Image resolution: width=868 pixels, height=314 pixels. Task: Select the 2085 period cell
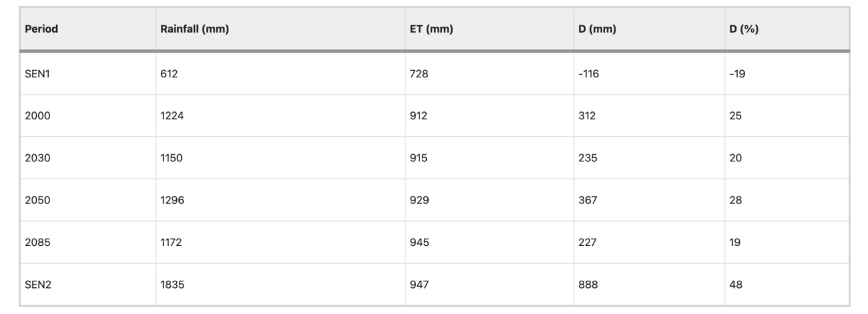(37, 243)
